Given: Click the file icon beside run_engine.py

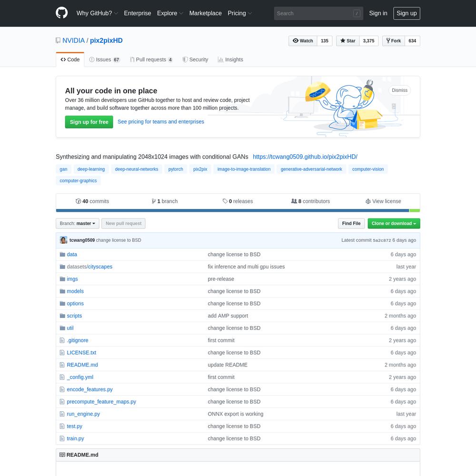Looking at the screenshot, I should tap(62, 414).
